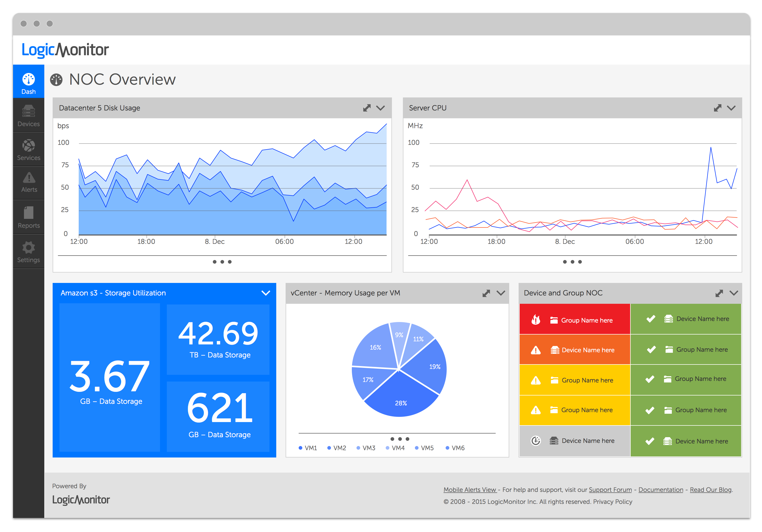Select the Dash tab in sidebar
Image resolution: width=762 pixels, height=532 pixels.
29,82
